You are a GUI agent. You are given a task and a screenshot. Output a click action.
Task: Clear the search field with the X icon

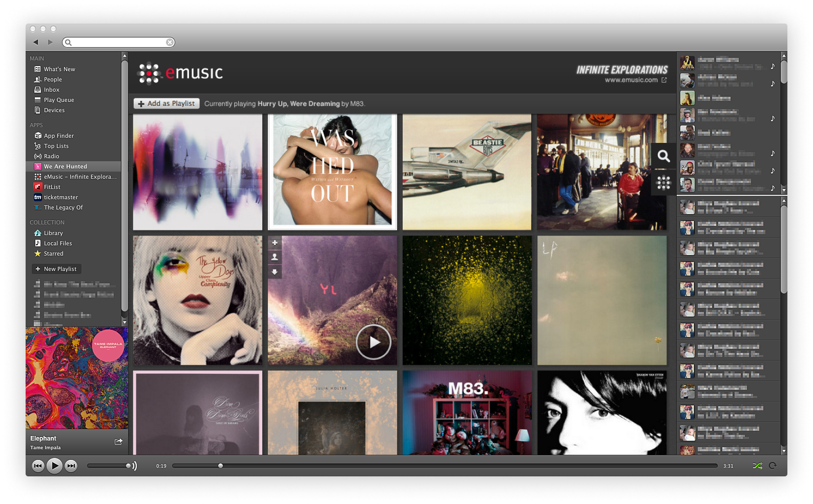coord(170,43)
